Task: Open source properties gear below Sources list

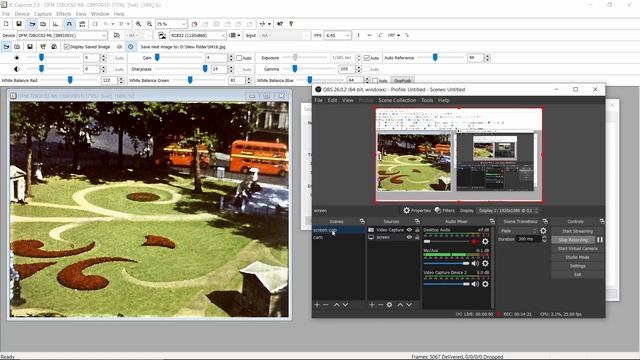Action: coord(389,305)
